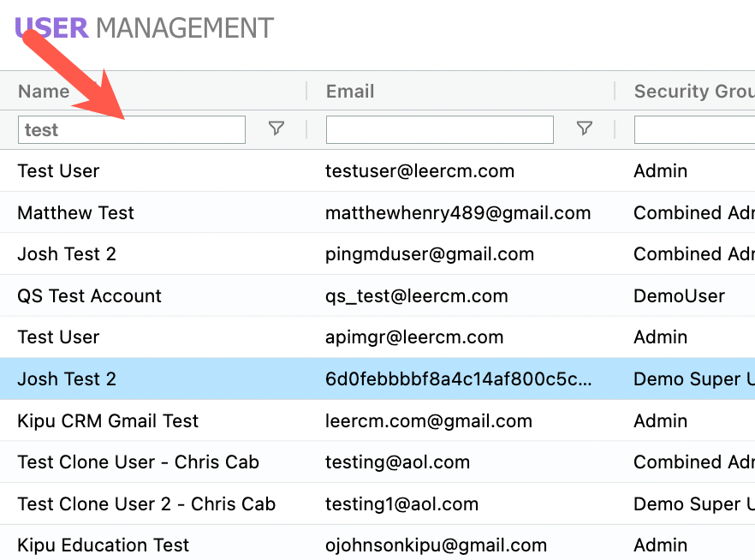Click the email 'testuser@leercm.com'

(x=420, y=170)
